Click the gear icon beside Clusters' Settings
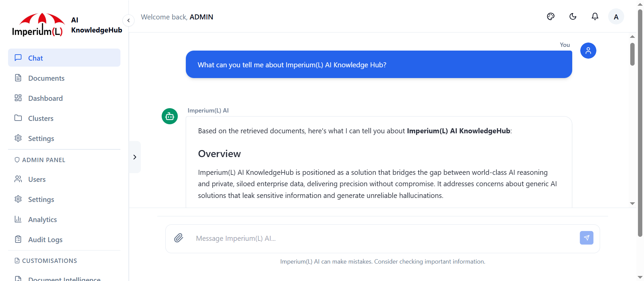The width and height of the screenshot is (644, 281). pyautogui.click(x=18, y=138)
